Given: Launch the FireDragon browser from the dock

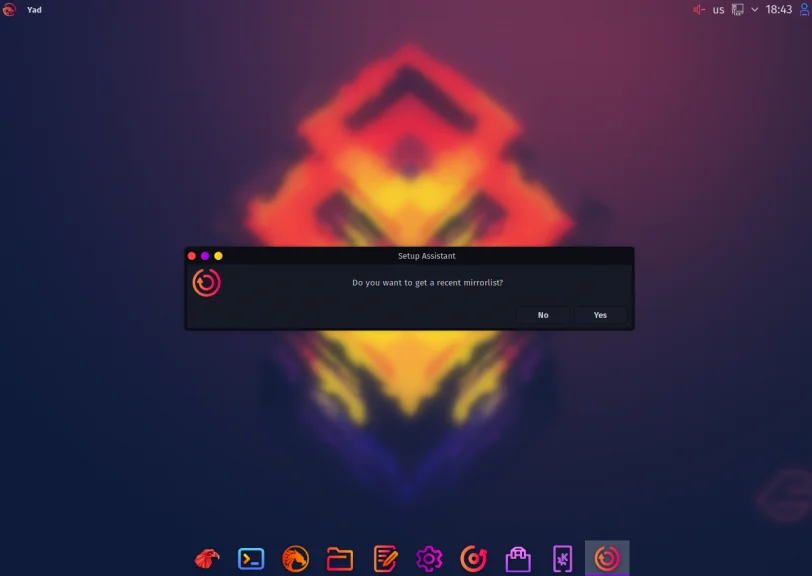Looking at the screenshot, I should tap(206, 560).
